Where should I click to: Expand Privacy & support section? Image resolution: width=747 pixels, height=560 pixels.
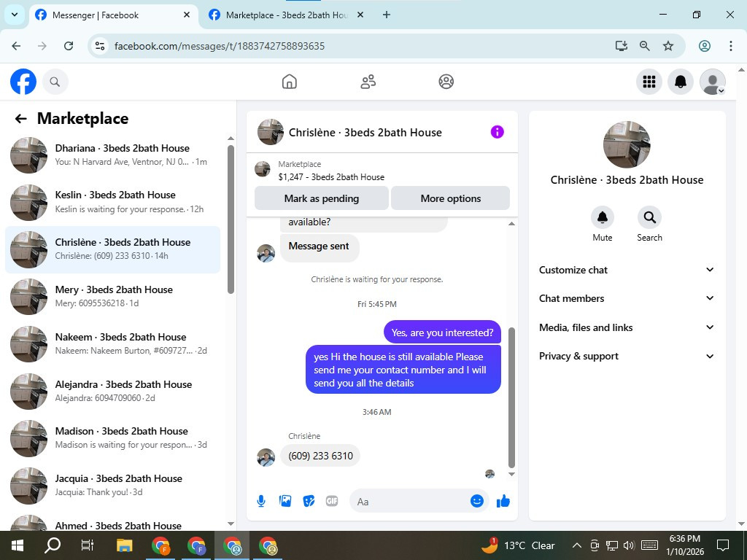(627, 356)
